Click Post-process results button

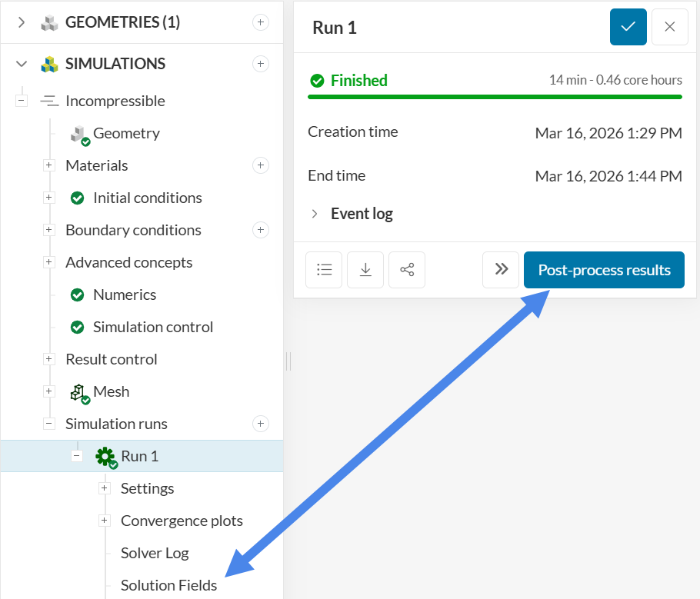tap(604, 270)
